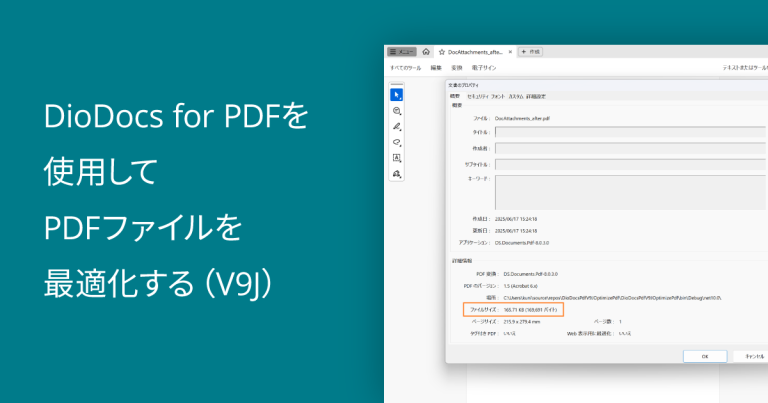Select the freehand lasso draw tool
Viewport: 768px width, 403px height.
tap(397, 142)
